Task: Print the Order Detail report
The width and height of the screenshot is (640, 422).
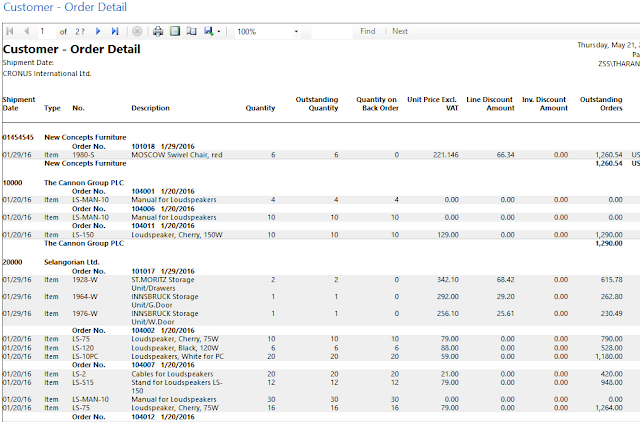Action: [158, 32]
